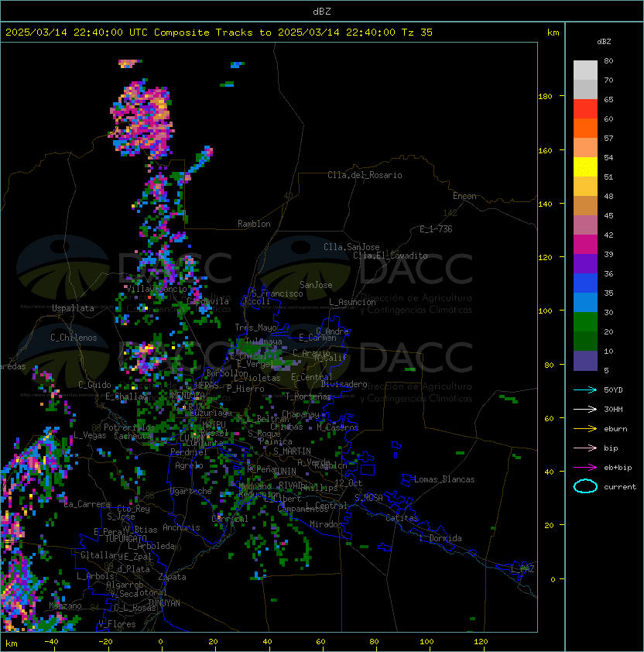The height and width of the screenshot is (652, 644).
Task: Click the Catitas place label
Action: tap(402, 518)
